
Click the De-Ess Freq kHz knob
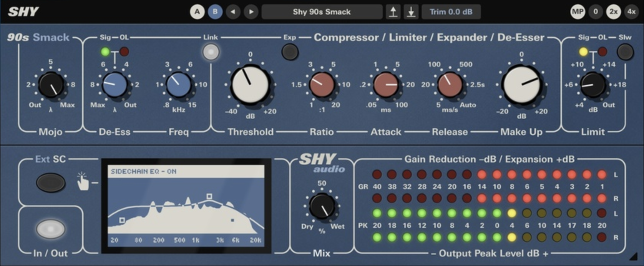178,85
